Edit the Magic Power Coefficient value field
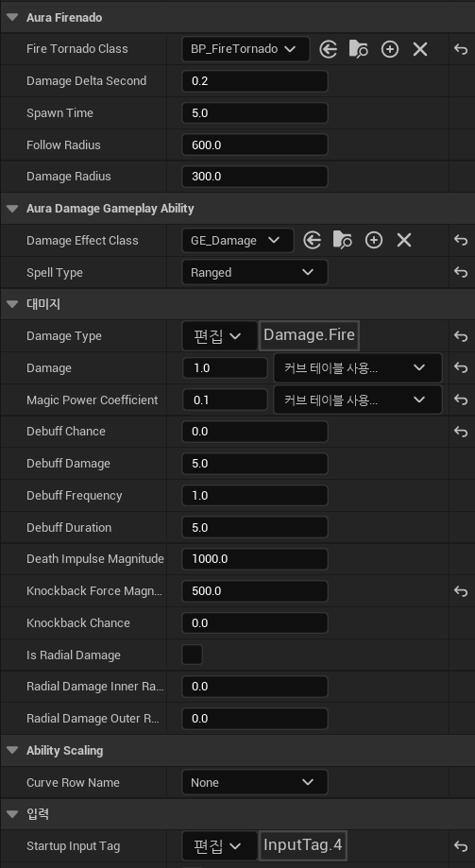The width and height of the screenshot is (475, 868). pos(226,400)
